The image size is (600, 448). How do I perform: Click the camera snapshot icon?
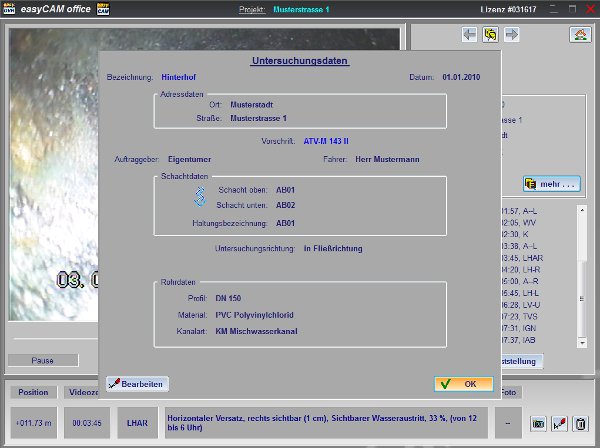pos(538,424)
